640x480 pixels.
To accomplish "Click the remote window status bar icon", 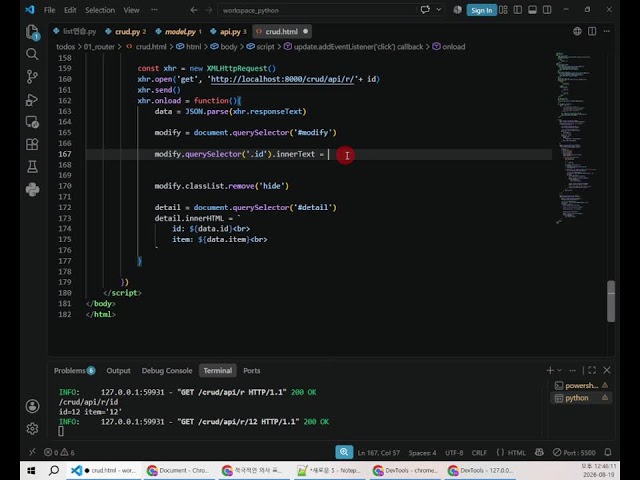I will pos(32,452).
